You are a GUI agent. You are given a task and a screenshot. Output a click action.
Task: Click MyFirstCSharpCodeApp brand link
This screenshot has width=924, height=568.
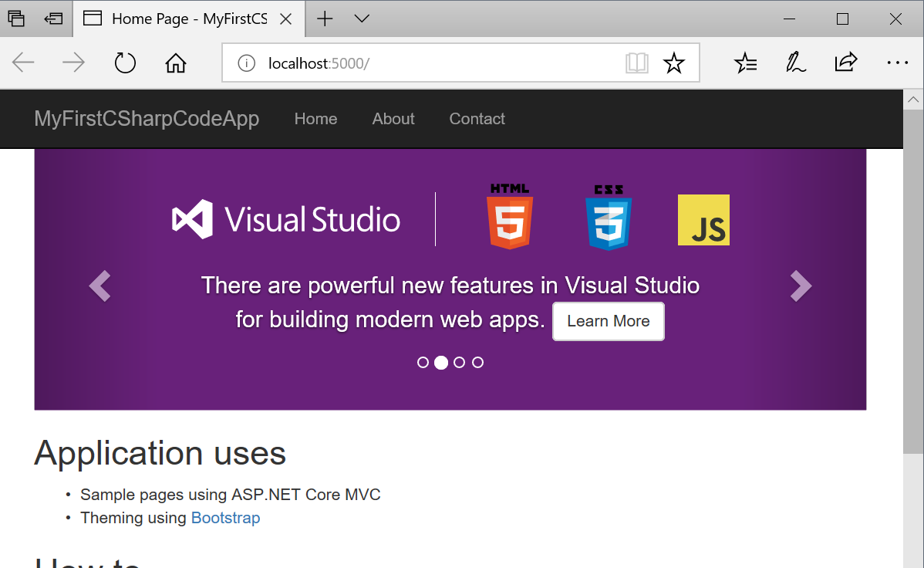click(147, 119)
